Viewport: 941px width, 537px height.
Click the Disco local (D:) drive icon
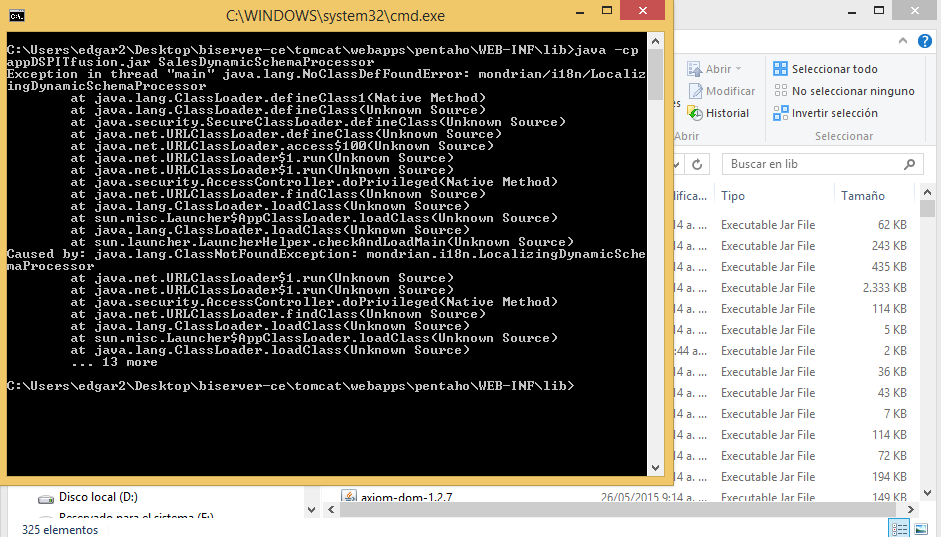pyautogui.click(x=46, y=499)
